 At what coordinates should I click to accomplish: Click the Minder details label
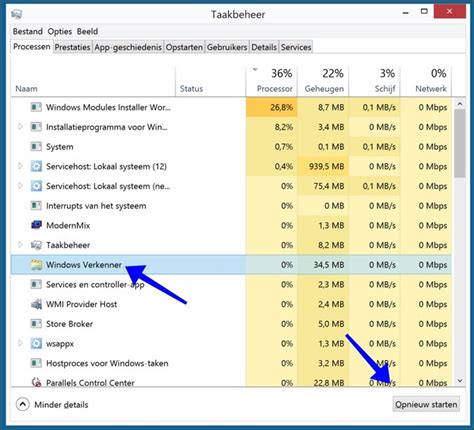[61, 405]
